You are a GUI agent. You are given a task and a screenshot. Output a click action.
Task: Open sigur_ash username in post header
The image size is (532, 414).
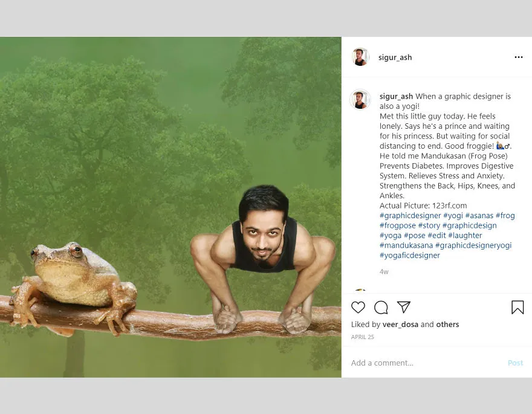395,57
